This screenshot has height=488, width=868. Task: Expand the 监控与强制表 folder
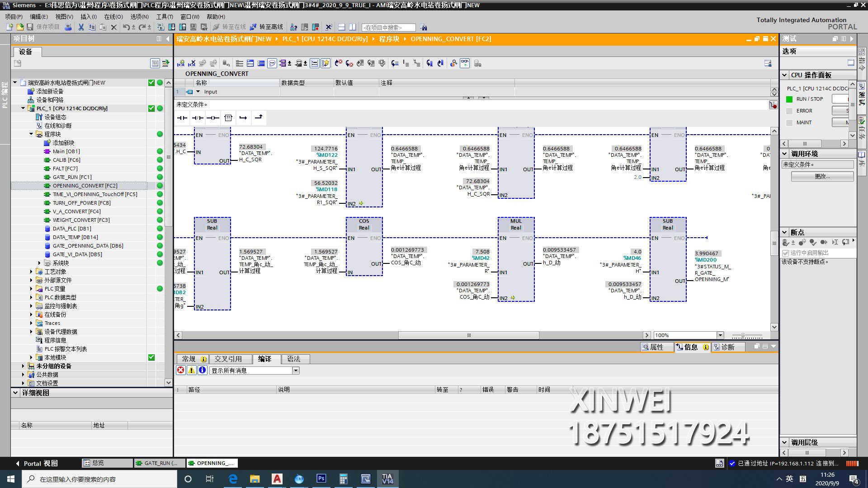coord(31,306)
